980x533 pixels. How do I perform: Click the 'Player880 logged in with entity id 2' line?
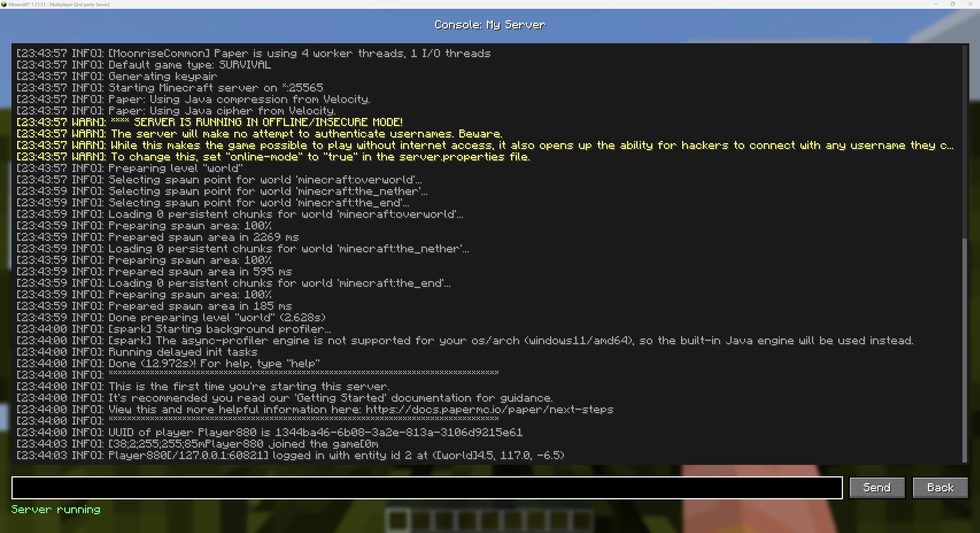(291, 455)
